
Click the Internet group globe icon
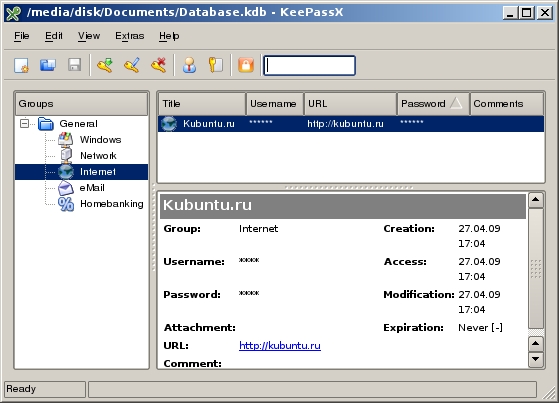(66, 172)
